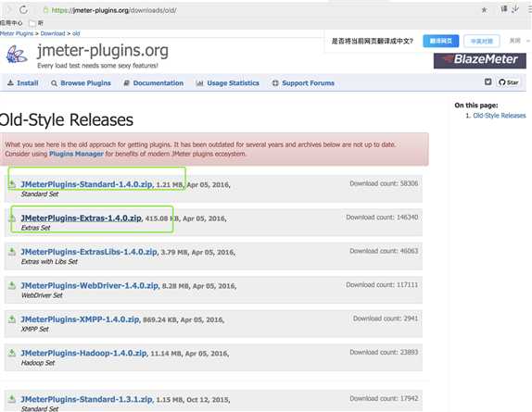Viewport: 532px width, 412px height.
Task: Click the jmeter-plugins.org feather logo
Action: click(17, 55)
